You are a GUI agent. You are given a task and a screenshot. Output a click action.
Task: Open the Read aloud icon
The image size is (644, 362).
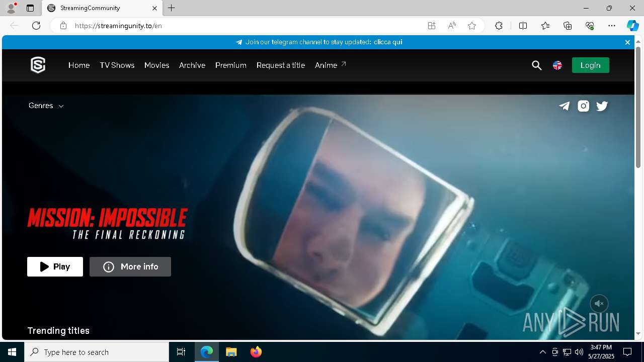coord(452,26)
